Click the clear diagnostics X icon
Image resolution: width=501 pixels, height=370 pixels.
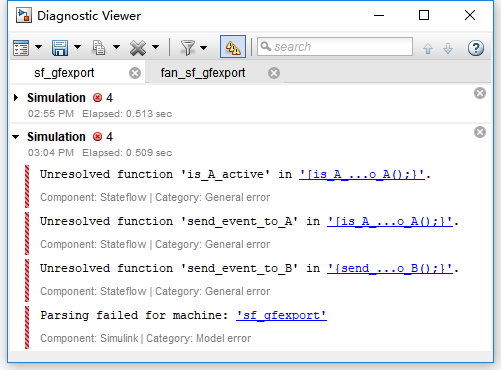pos(138,48)
